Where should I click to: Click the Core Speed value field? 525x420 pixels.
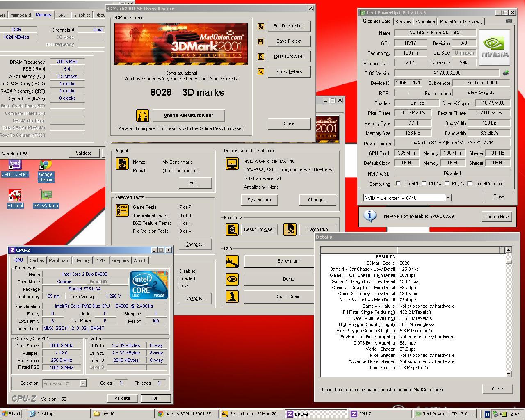tap(62, 346)
